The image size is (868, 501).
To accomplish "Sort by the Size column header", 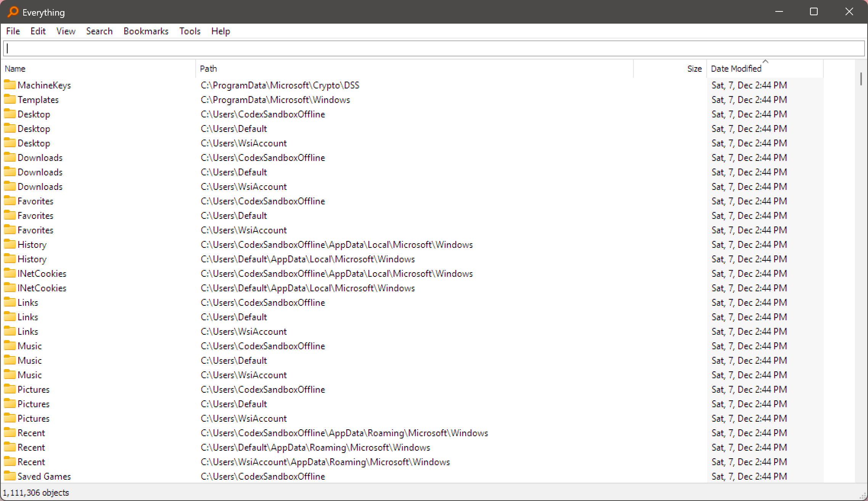I will point(670,69).
